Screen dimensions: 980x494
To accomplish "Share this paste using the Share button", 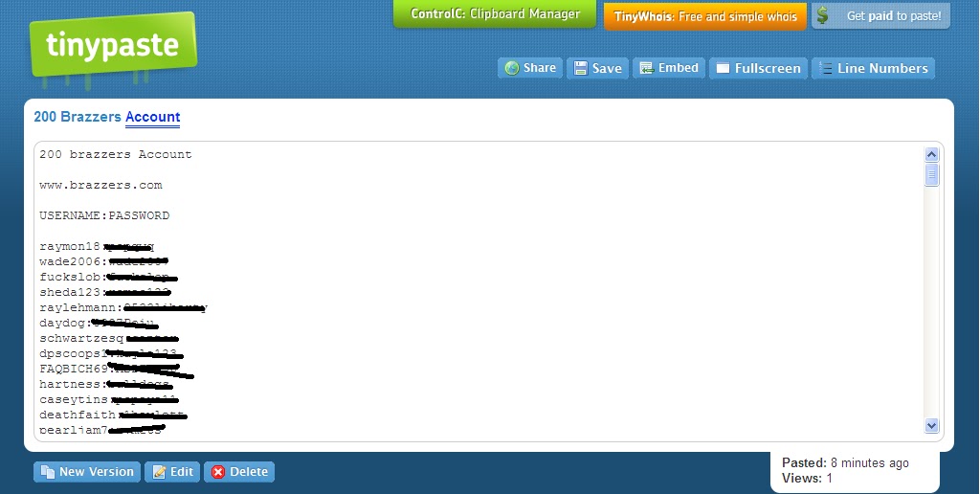I will 530,68.
